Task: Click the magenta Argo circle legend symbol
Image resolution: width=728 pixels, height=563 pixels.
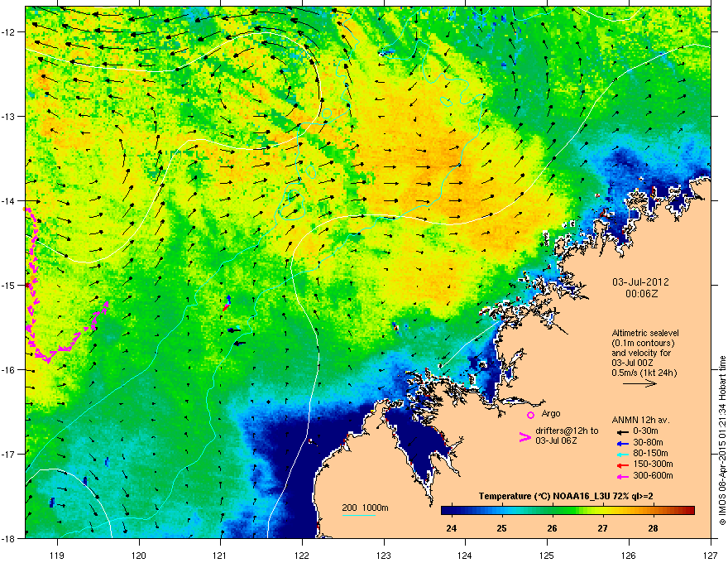Action: (x=530, y=415)
